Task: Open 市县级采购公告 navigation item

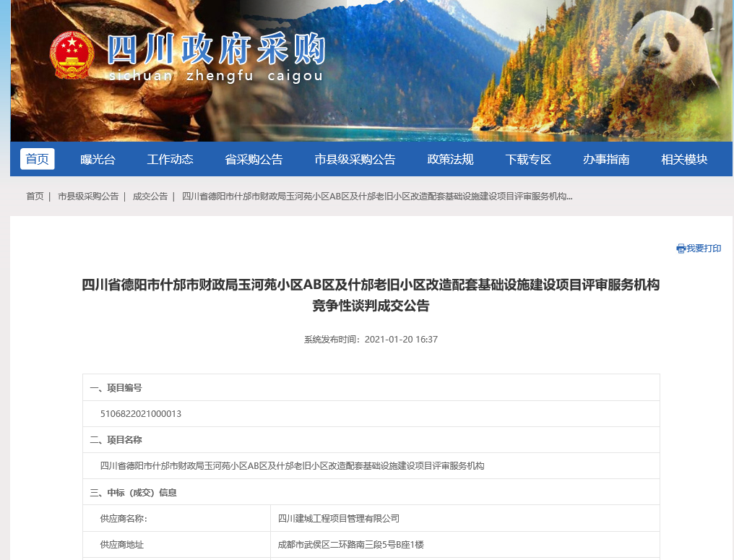Action: tap(355, 160)
